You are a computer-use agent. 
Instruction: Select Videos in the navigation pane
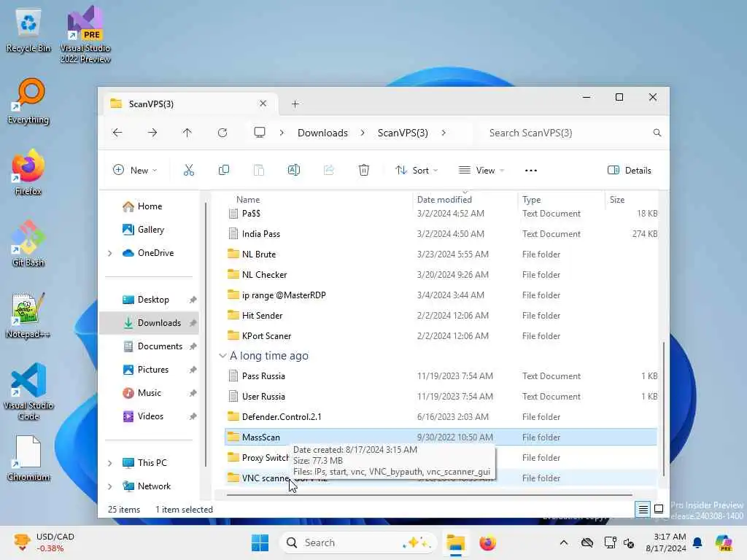pyautogui.click(x=150, y=416)
